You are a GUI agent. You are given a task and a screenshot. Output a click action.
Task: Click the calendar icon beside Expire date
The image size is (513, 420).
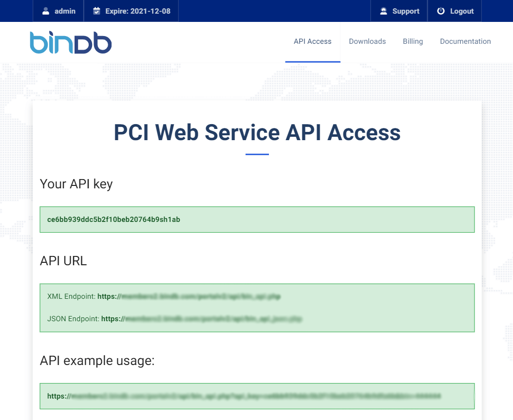(x=96, y=11)
